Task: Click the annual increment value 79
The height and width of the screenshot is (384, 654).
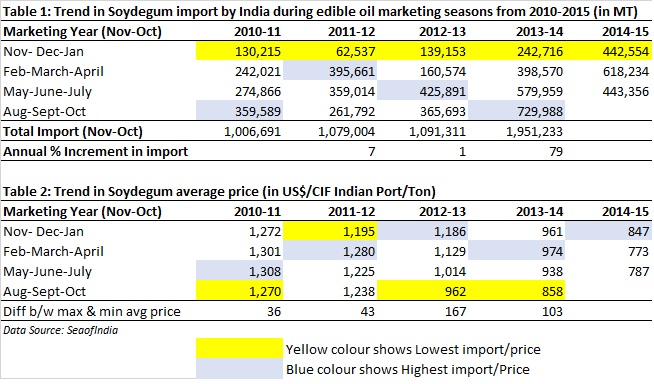Action: point(556,151)
